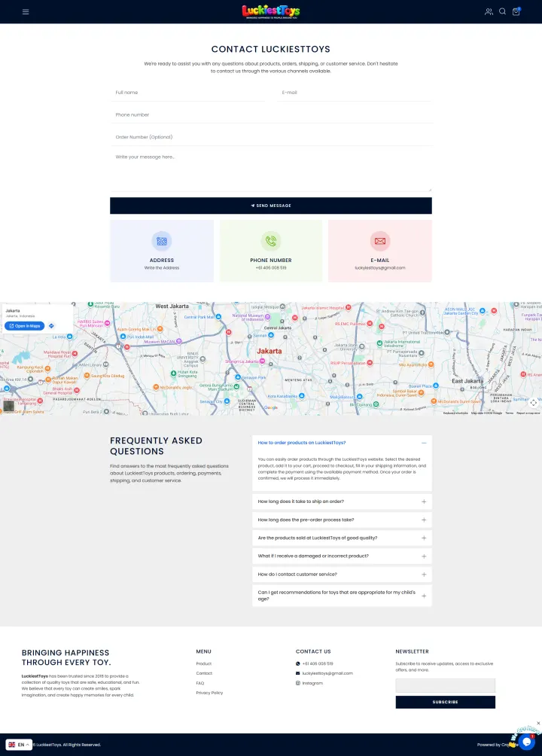Viewport: 542px width, 756px height.
Task: Open the shopping cart icon
Action: pyautogui.click(x=516, y=11)
